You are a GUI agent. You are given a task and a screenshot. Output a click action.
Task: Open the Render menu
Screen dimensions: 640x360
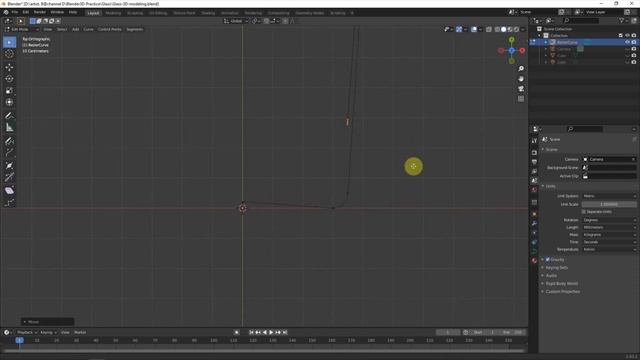pyautogui.click(x=40, y=12)
